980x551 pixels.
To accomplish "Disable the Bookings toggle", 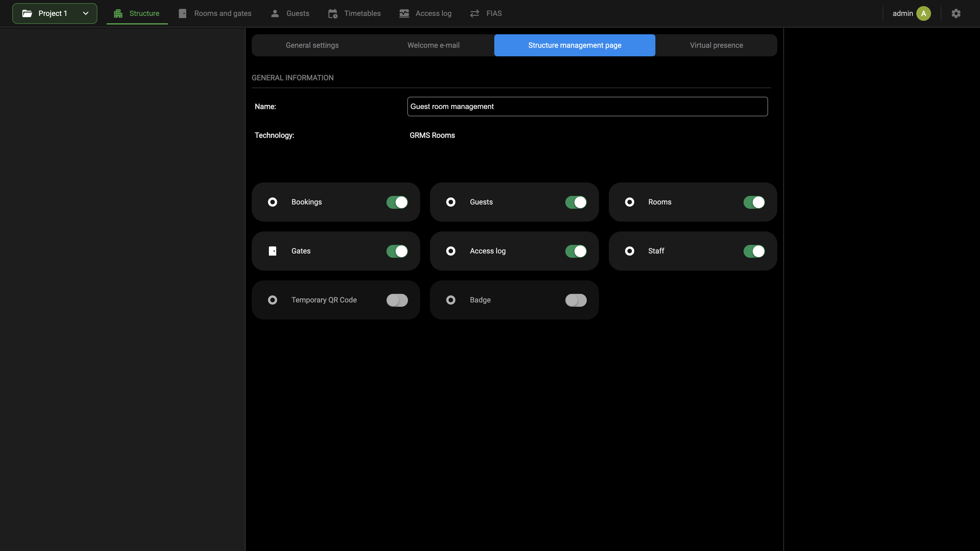I will click(397, 202).
